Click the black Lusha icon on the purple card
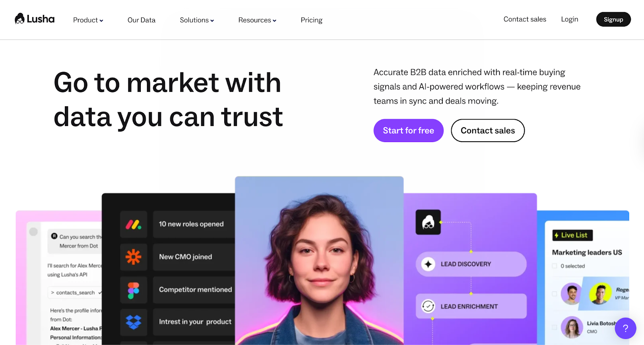644x345 pixels. point(428,222)
